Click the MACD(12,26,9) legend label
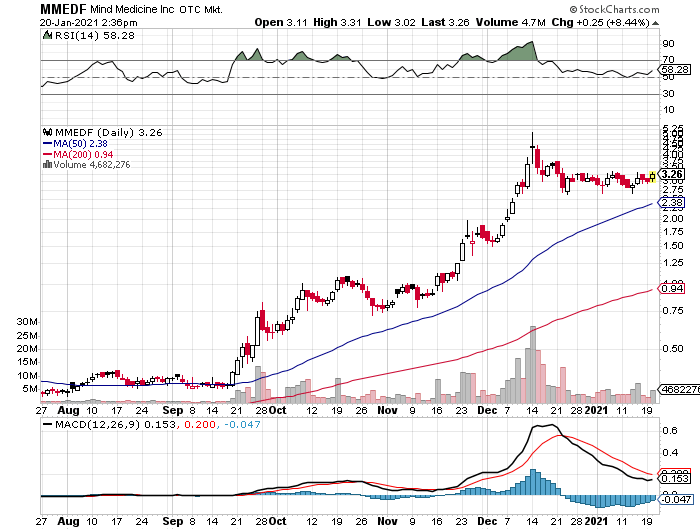The image size is (700, 530). [x=98, y=424]
